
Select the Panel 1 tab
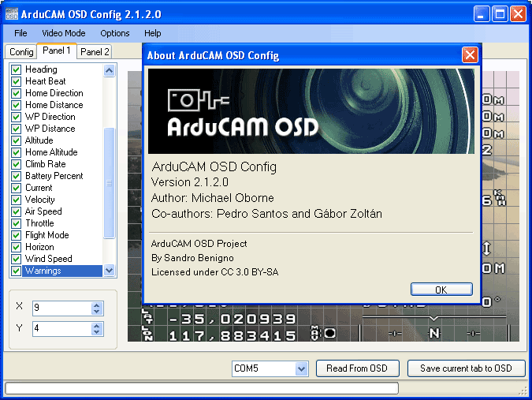56,50
